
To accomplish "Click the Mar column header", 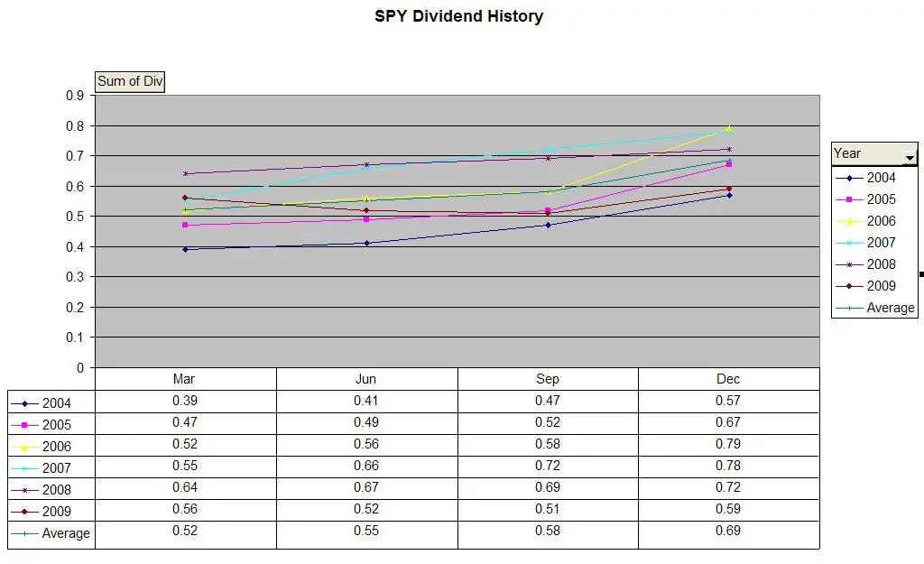I will (184, 379).
